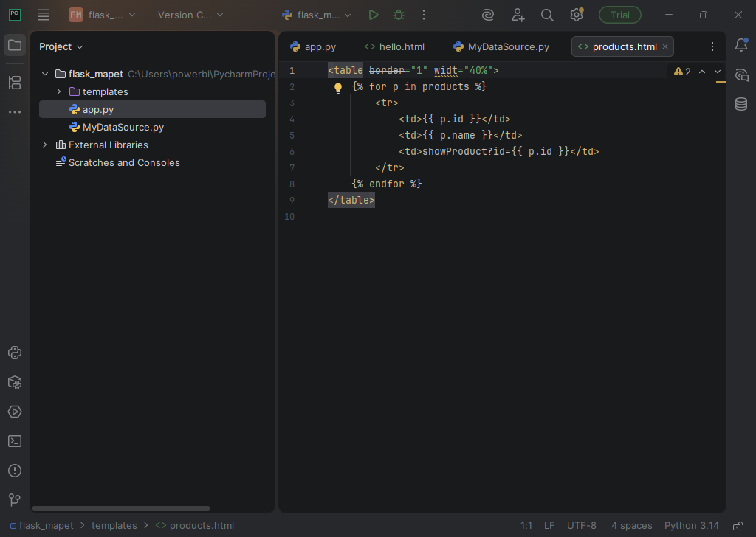This screenshot has width=756, height=537.
Task: Go to next highlighted error
Action: 718,72
